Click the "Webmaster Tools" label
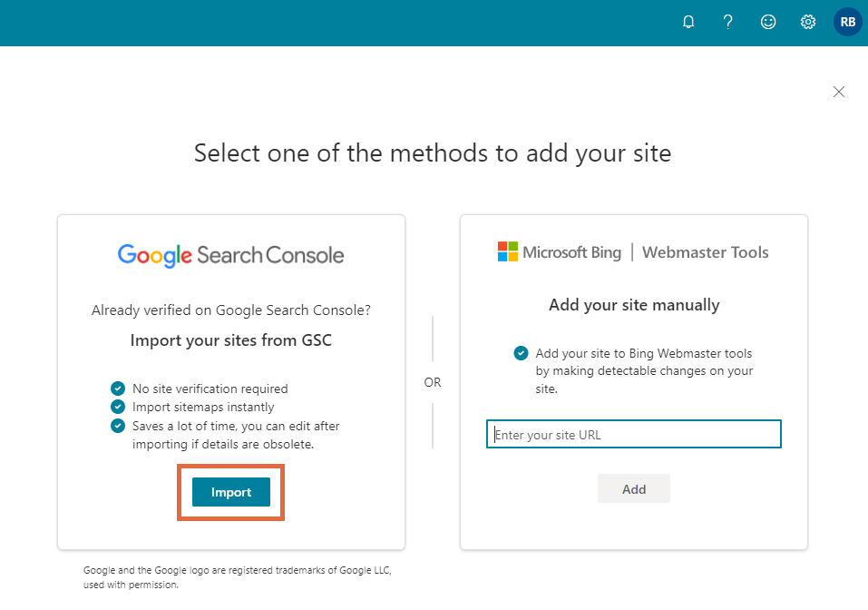Viewport: 868px width, 610px height. [705, 252]
